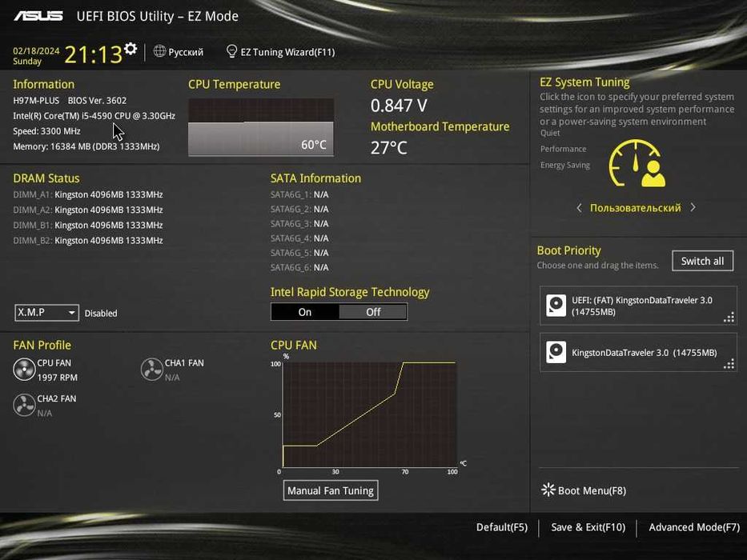The width and height of the screenshot is (747, 560).
Task: Click SATA6G_6: N/A row
Action: pos(299,267)
